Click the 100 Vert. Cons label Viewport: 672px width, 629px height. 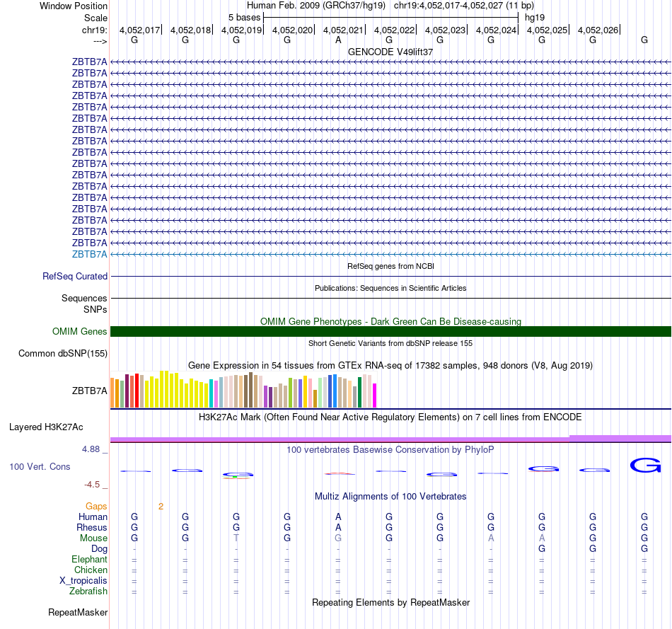point(40,466)
